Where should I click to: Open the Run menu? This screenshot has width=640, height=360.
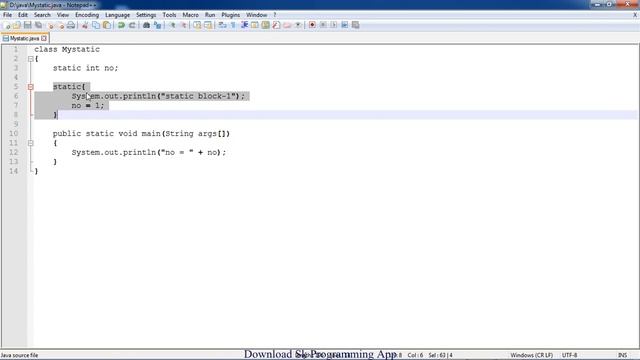click(210, 15)
